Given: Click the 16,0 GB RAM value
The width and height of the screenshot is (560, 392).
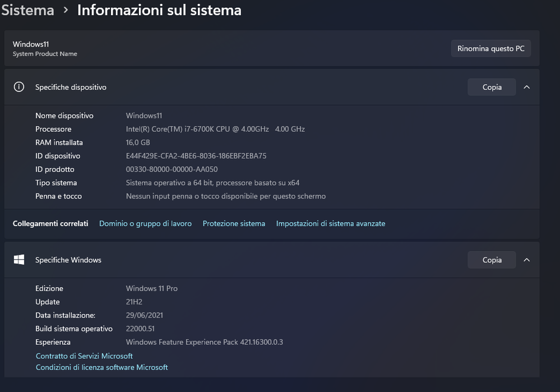Looking at the screenshot, I should (138, 142).
